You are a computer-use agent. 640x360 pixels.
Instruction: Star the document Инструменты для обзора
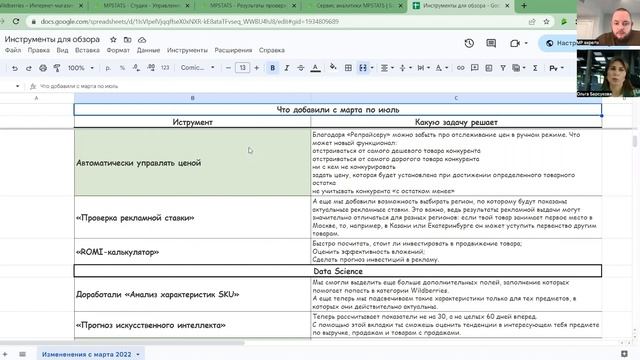(113, 40)
